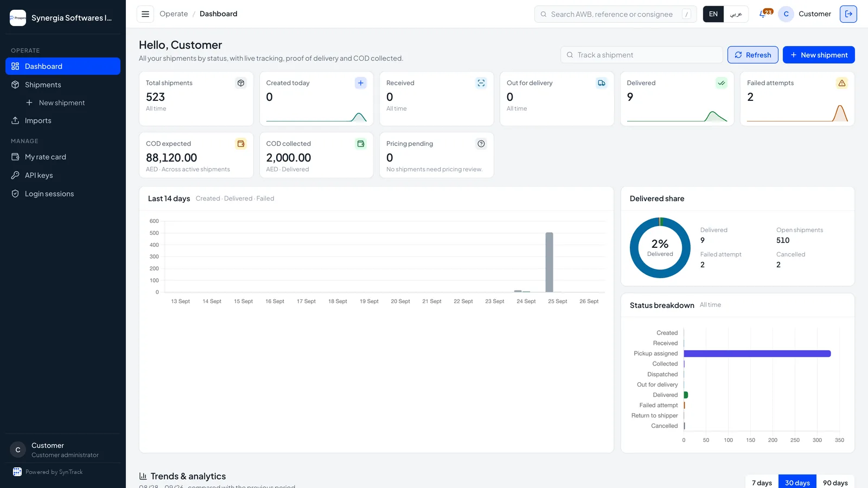This screenshot has height=488, width=868.
Task: Open Login sessions page
Action: click(x=63, y=194)
